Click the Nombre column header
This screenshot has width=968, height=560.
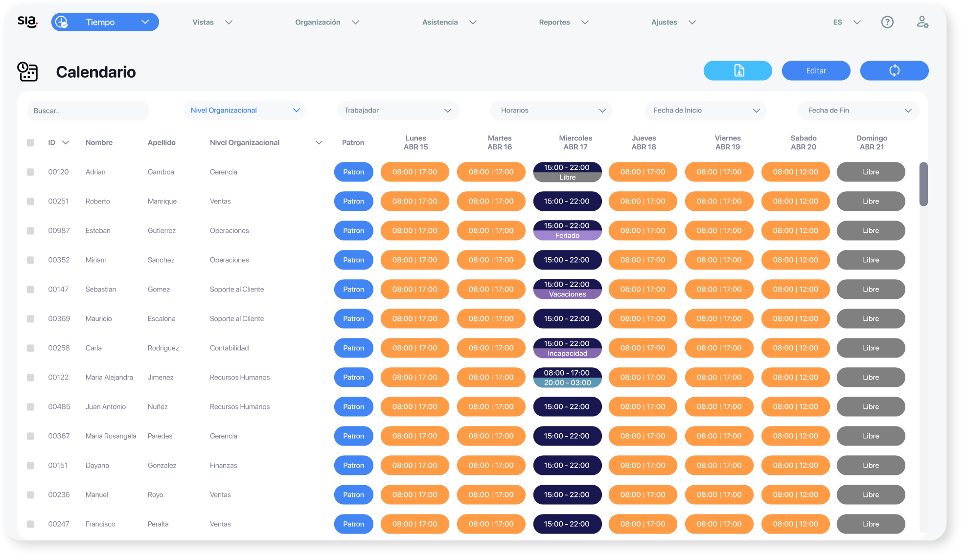(99, 143)
